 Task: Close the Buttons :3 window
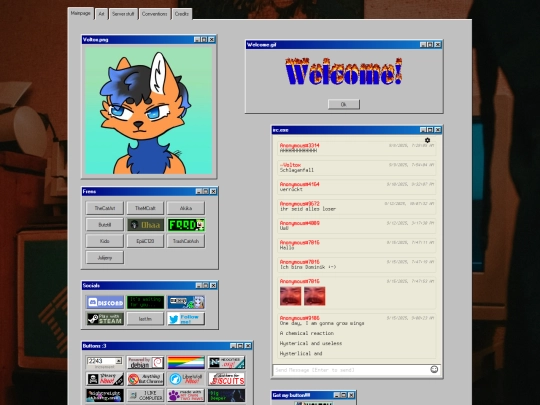click(x=248, y=346)
